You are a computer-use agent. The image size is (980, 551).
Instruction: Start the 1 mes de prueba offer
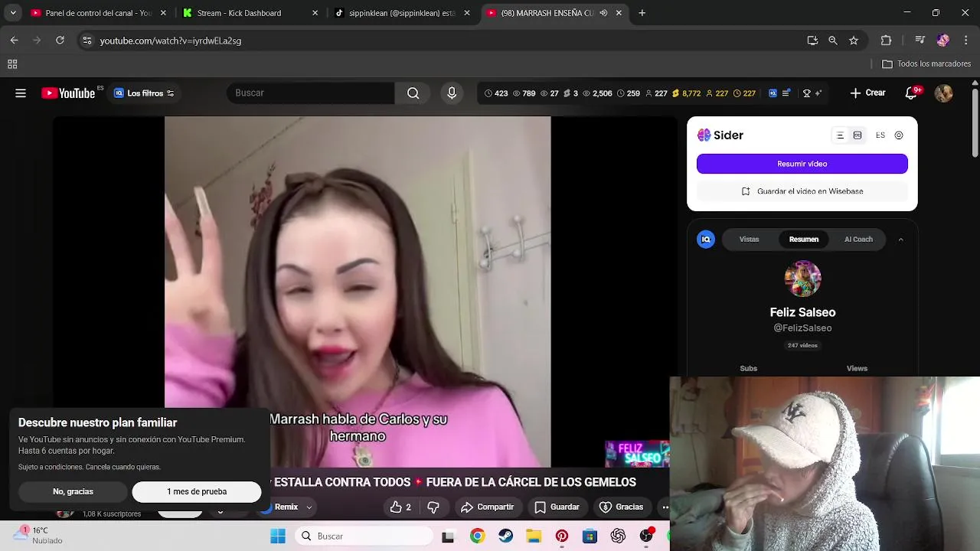pyautogui.click(x=197, y=492)
